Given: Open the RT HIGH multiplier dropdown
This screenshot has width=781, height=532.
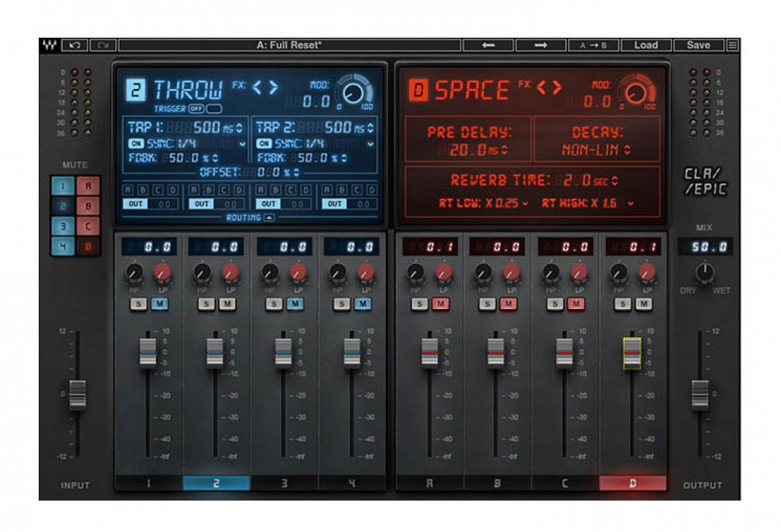Looking at the screenshot, I should 630,204.
